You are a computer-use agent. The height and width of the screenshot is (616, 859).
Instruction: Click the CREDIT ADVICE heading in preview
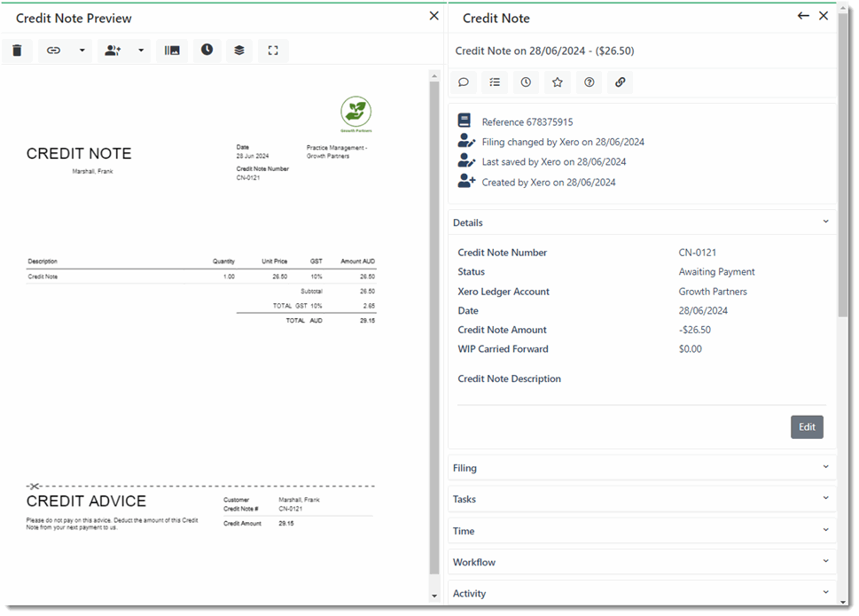[86, 501]
